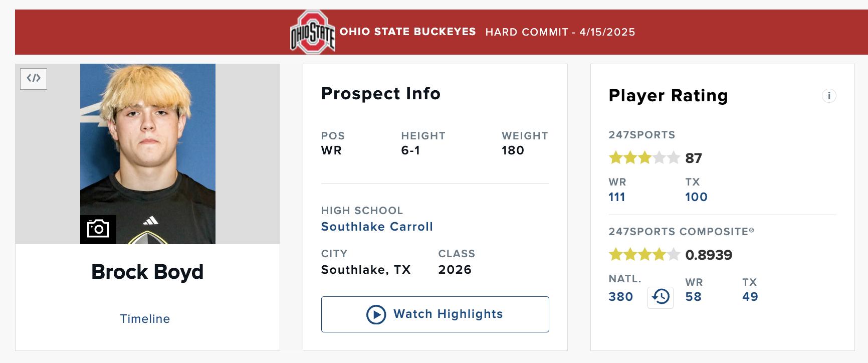Open Brock Boyd's Timeline link

click(145, 319)
